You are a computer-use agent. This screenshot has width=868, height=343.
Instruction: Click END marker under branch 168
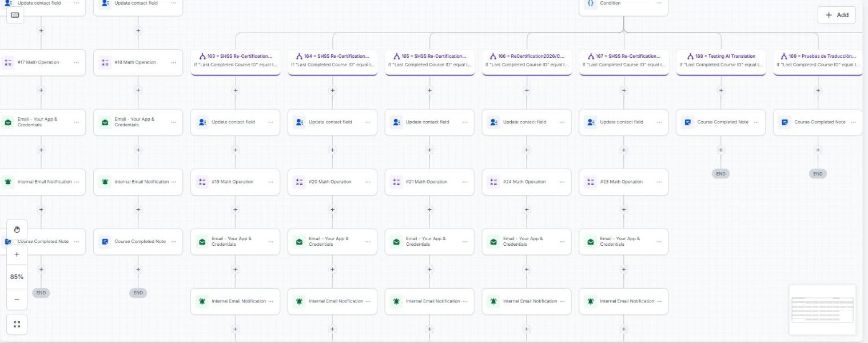pos(720,174)
